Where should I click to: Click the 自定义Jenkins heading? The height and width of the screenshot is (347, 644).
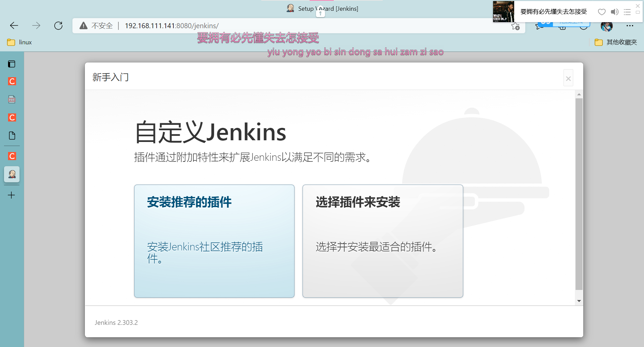coord(210,132)
